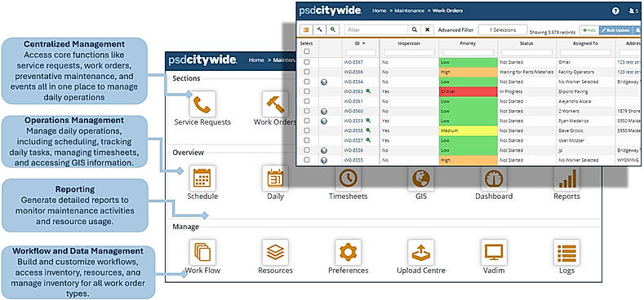Open the Daily view icon

(x=275, y=179)
